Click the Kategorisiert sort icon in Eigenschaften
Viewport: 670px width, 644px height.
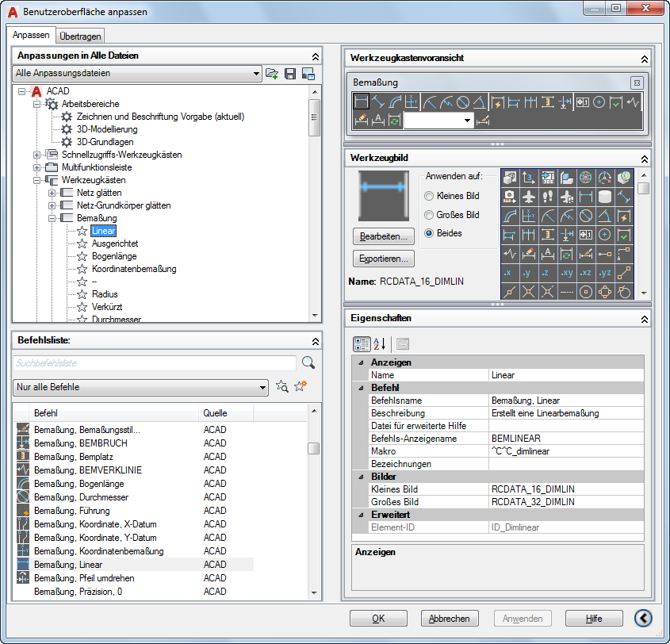(x=361, y=344)
